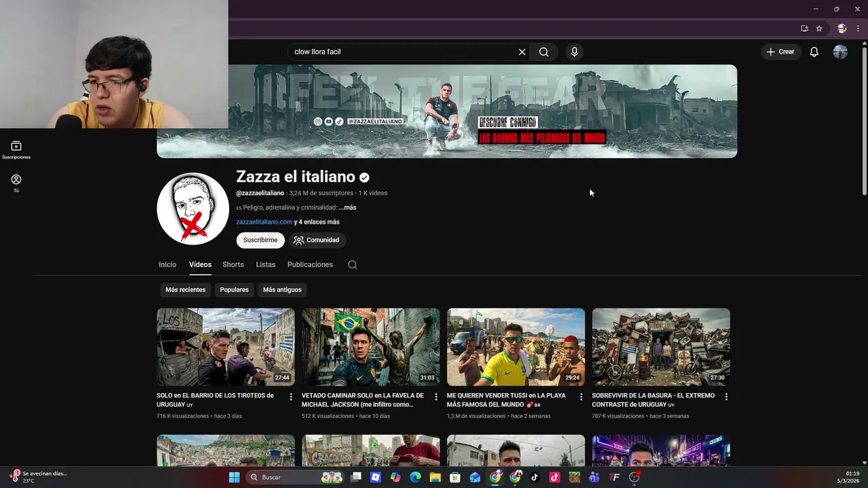
Task: Play the 27:44 Uruguay barrio thumbnail
Action: coord(226,347)
